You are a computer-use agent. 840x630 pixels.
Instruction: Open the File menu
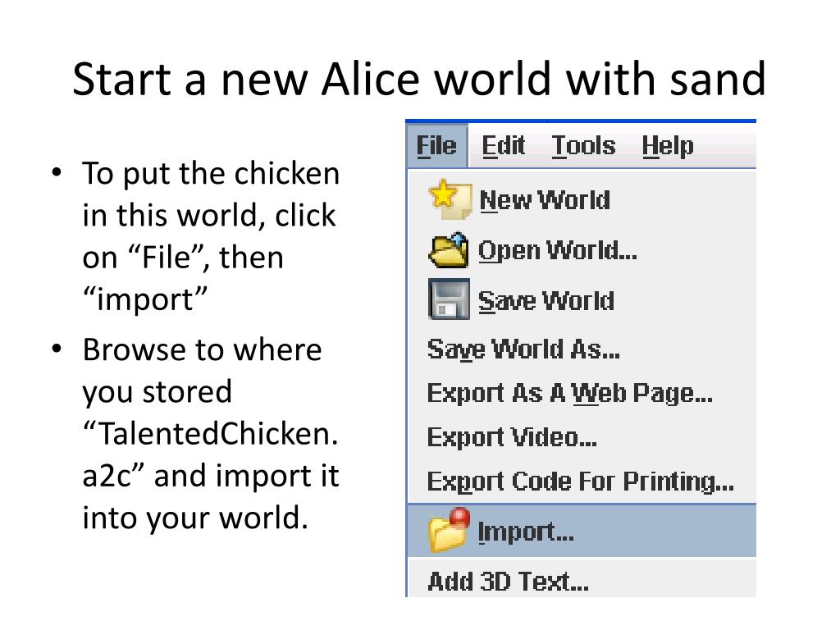(x=436, y=145)
